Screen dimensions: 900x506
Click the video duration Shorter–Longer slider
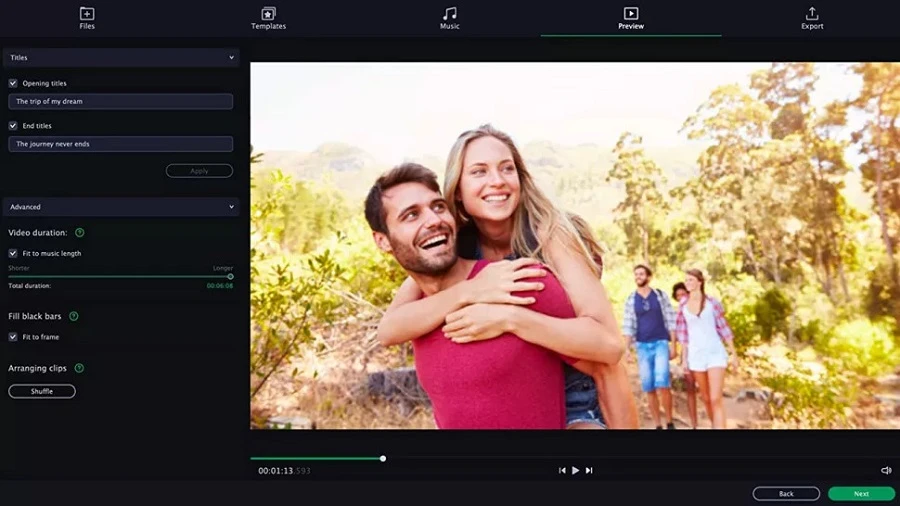(x=120, y=276)
